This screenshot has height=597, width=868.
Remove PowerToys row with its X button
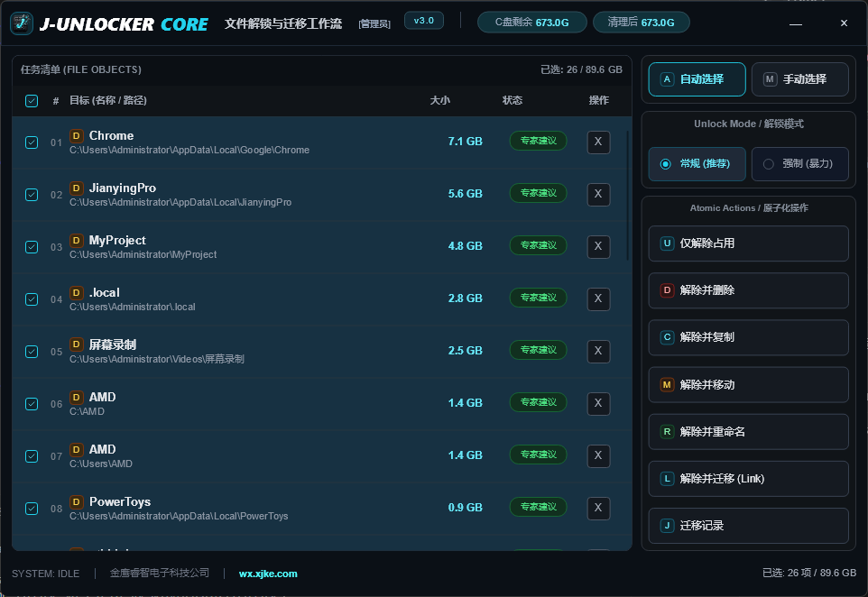(598, 508)
